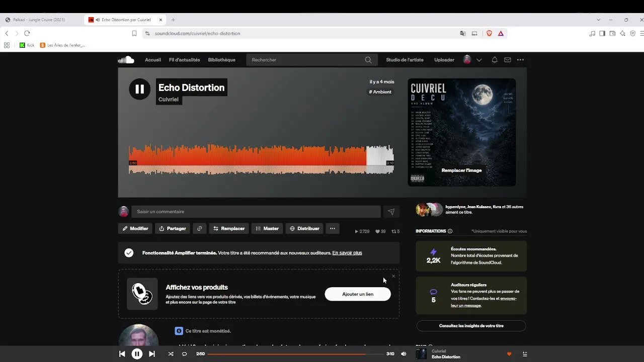Click the Auditeurs réguliers chat icon
Screen dimensions: 644x362
click(x=434, y=292)
